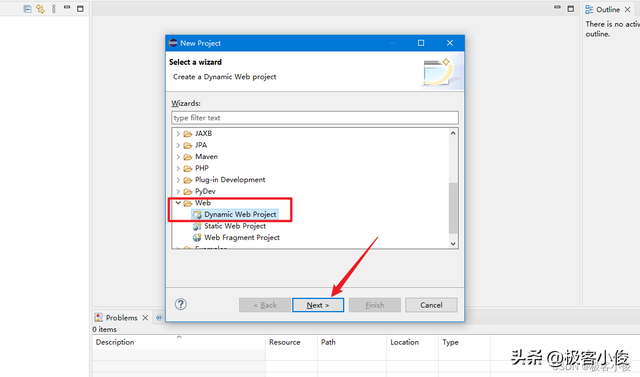Click the Dynamic Web Project icon
Screen dimensions: 640x377
(197, 215)
